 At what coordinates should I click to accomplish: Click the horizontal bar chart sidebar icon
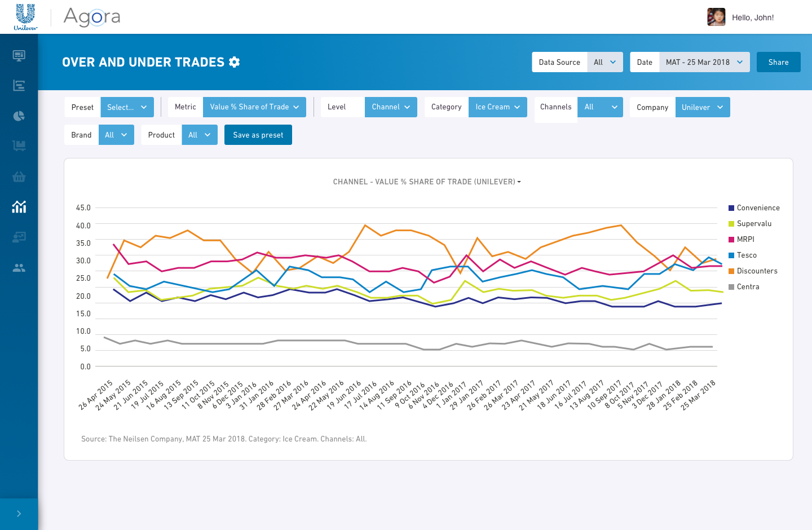19,86
